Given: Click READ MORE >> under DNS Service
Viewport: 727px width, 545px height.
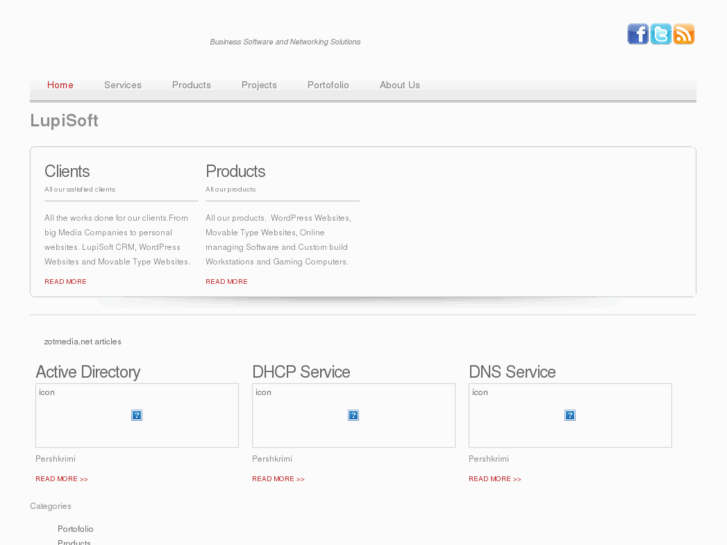Looking at the screenshot, I should [x=495, y=479].
